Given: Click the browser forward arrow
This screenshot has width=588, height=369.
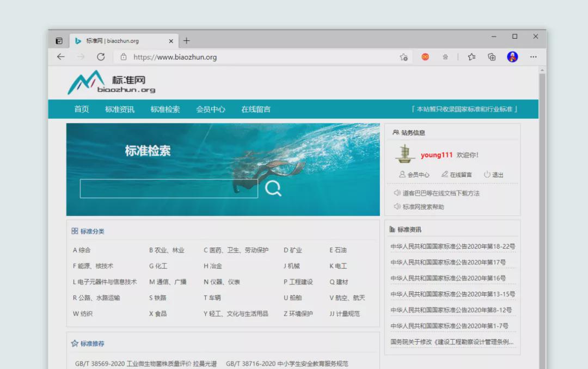Looking at the screenshot, I should [81, 57].
